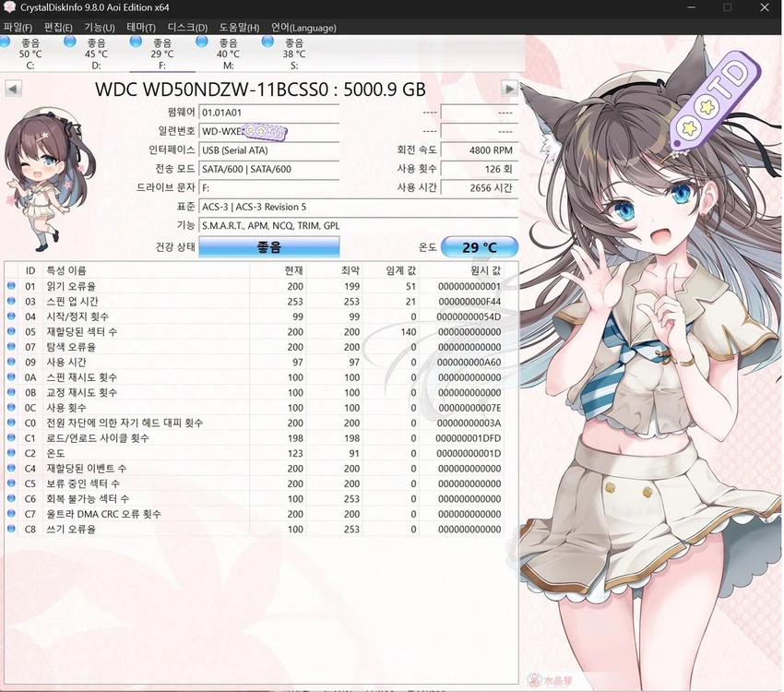784x692 pixels.
Task: Click the 원시 값 column header
Action: [x=461, y=270]
